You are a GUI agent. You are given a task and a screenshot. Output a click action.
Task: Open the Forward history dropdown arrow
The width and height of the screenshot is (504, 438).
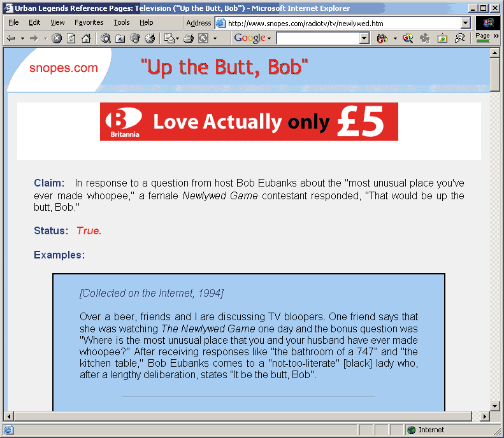tap(45, 39)
